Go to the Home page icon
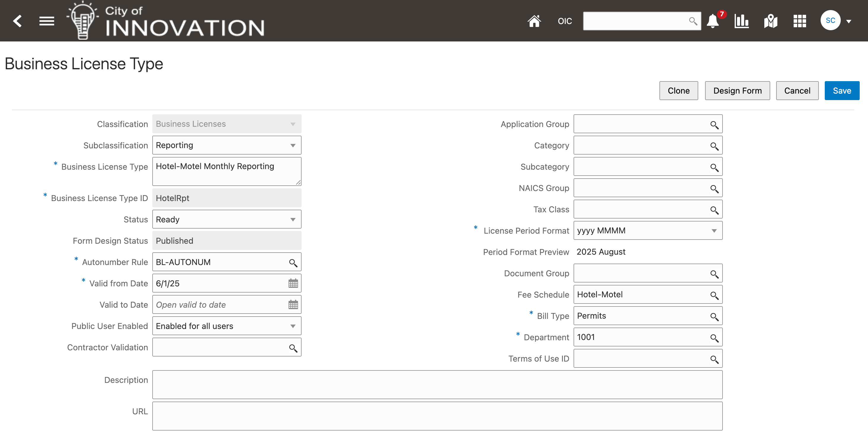Viewport: 868px width, 443px height. coord(534,21)
